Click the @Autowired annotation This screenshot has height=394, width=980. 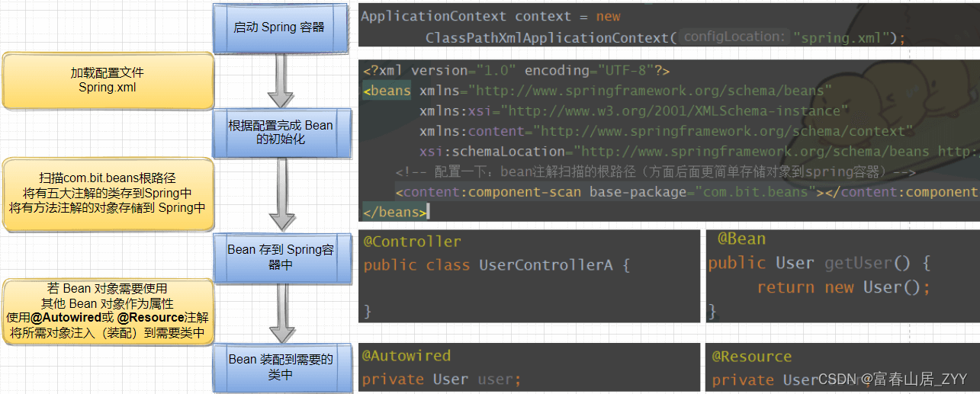point(406,356)
